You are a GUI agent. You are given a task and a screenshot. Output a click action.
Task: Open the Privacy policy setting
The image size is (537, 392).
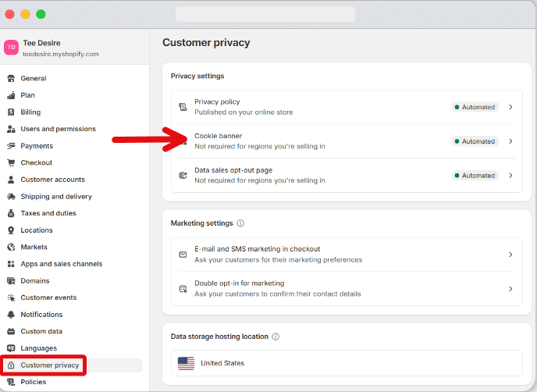pyautogui.click(x=347, y=107)
